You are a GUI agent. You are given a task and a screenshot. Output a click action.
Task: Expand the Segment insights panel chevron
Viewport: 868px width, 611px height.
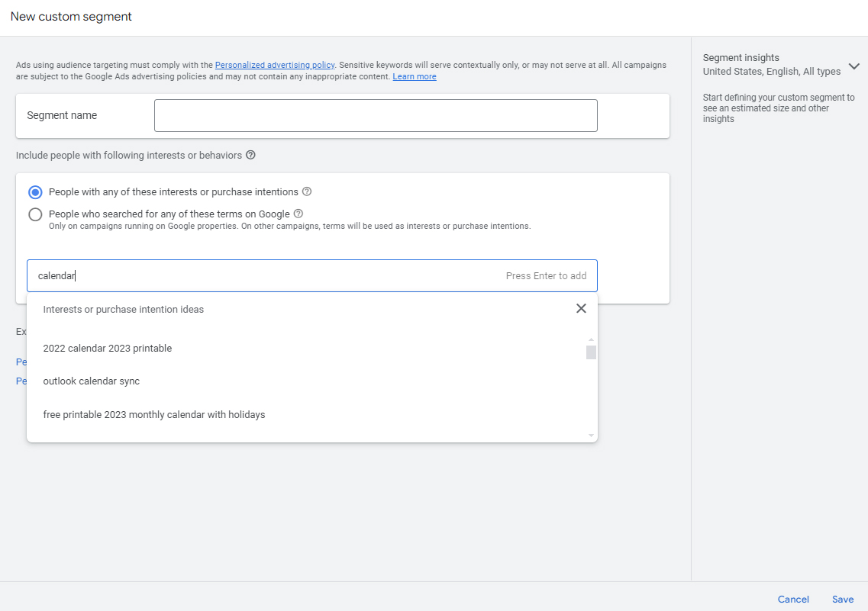[x=854, y=66]
